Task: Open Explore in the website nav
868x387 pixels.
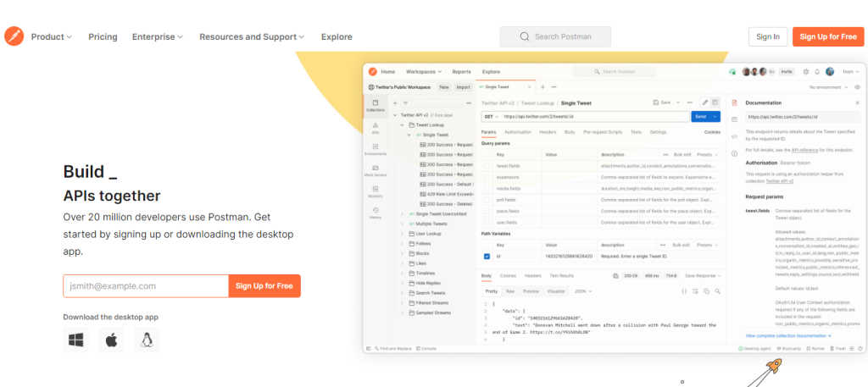Action: (x=337, y=37)
